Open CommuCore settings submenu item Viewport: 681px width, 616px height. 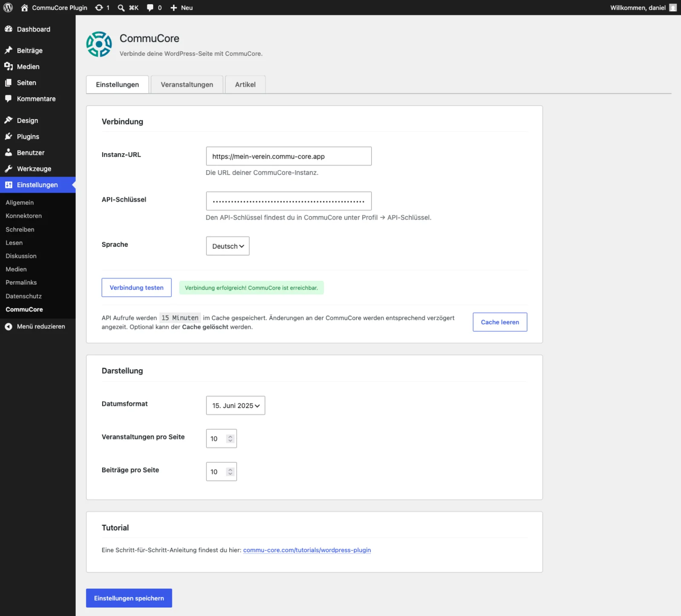(x=24, y=309)
